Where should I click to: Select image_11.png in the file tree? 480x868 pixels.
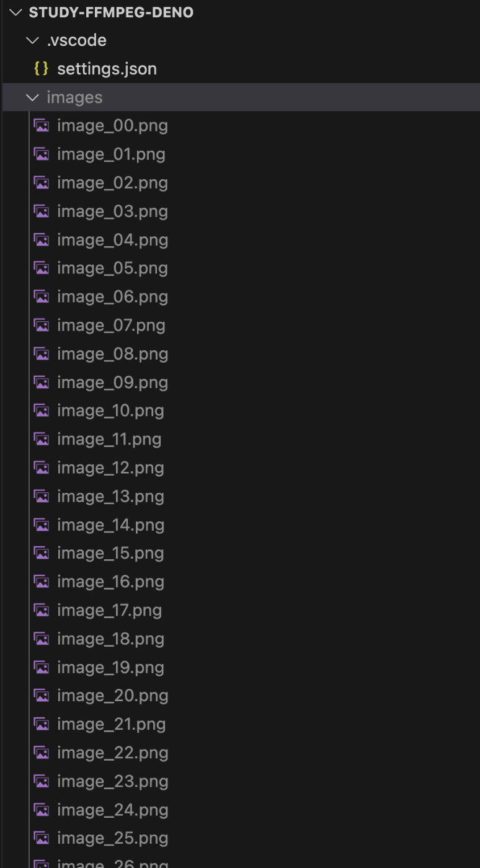109,440
